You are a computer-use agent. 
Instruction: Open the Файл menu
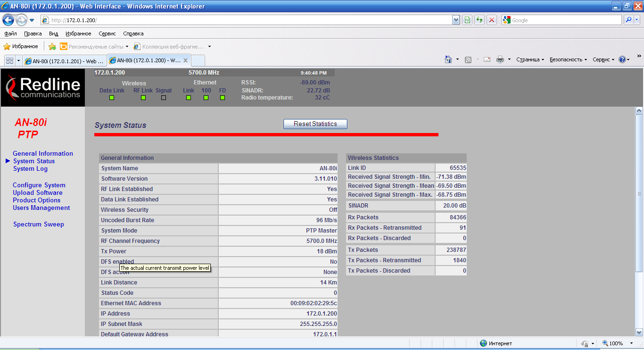[10, 33]
